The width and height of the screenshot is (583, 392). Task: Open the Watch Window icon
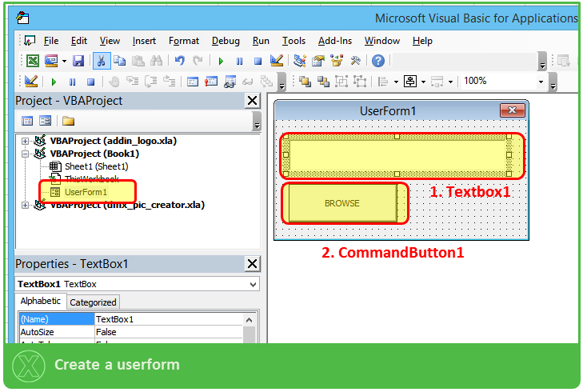pyautogui.click(x=230, y=82)
